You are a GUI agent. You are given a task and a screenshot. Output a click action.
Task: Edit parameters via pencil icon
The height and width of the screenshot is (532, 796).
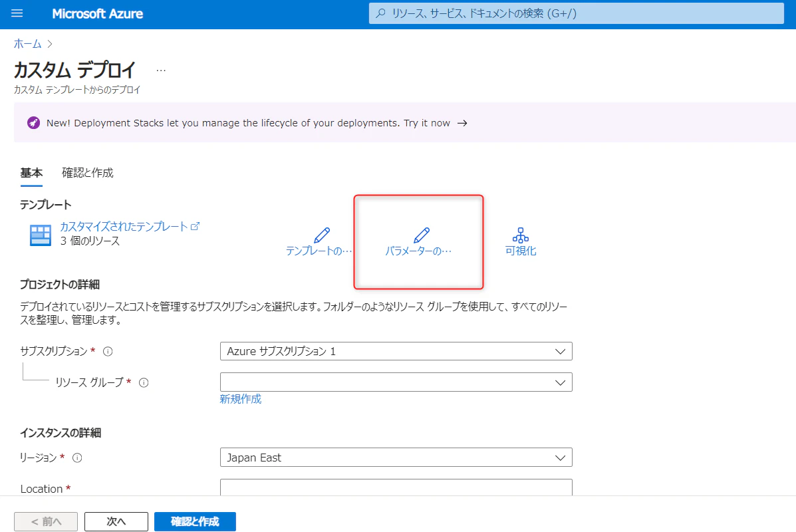pyautogui.click(x=422, y=235)
